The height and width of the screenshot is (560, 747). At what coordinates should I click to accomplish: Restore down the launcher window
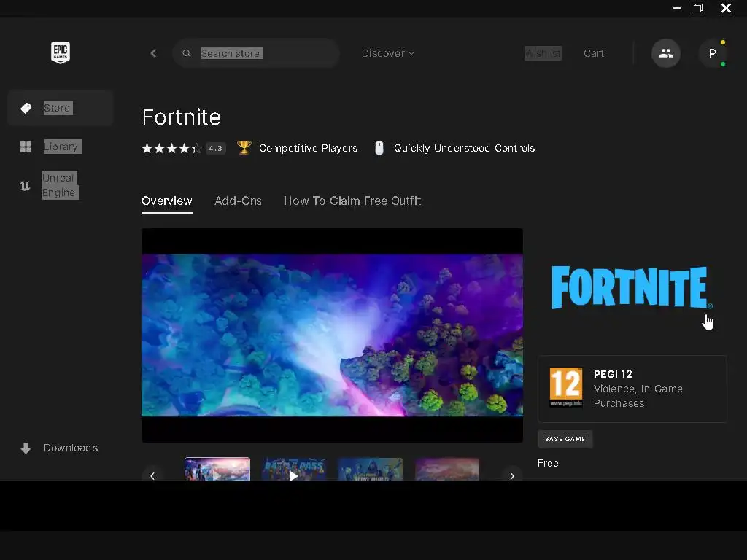(x=698, y=8)
